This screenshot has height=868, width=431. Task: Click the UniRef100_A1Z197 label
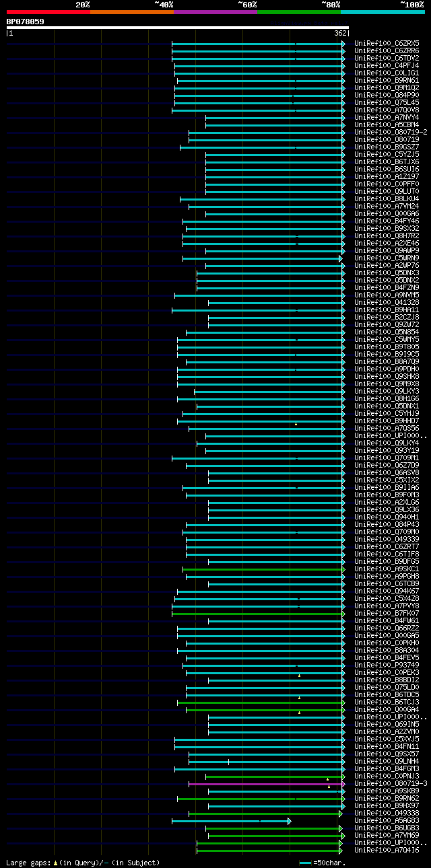(387, 176)
